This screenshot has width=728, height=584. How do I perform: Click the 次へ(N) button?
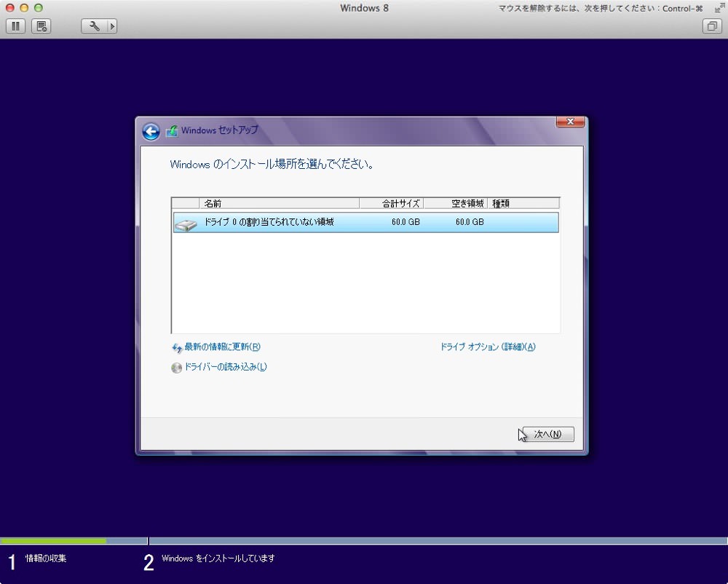click(548, 434)
